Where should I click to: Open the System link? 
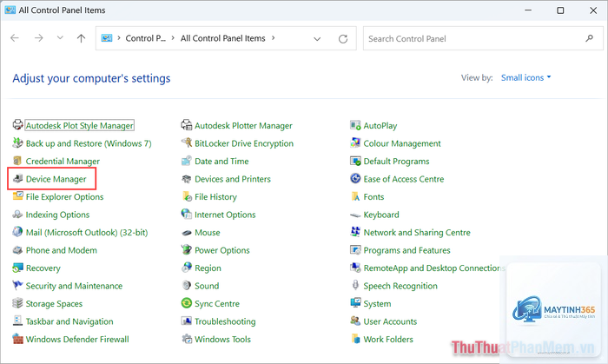[x=377, y=303]
